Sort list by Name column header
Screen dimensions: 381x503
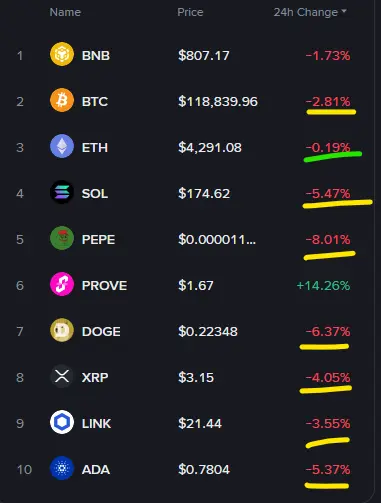pyautogui.click(x=65, y=12)
